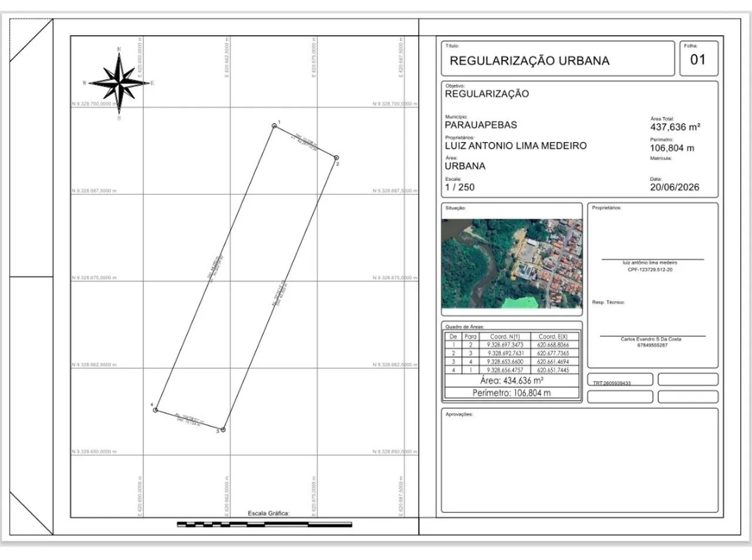
Task: Select the date 20/06/2026
Action: [674, 187]
